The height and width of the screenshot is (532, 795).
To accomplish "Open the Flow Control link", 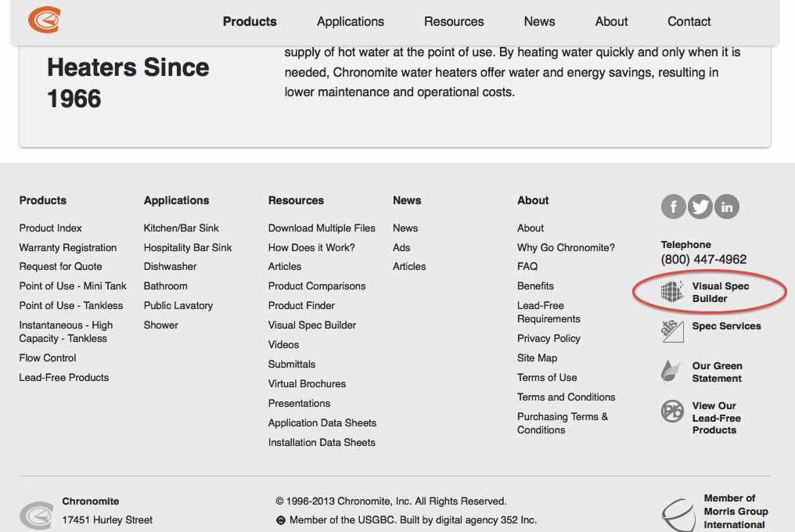I will (48, 358).
